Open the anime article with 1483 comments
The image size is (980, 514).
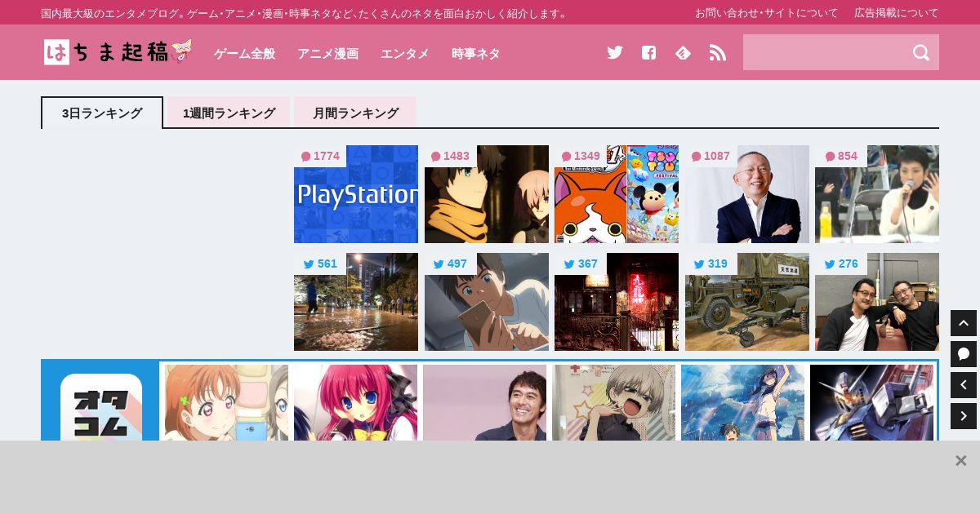[487, 194]
